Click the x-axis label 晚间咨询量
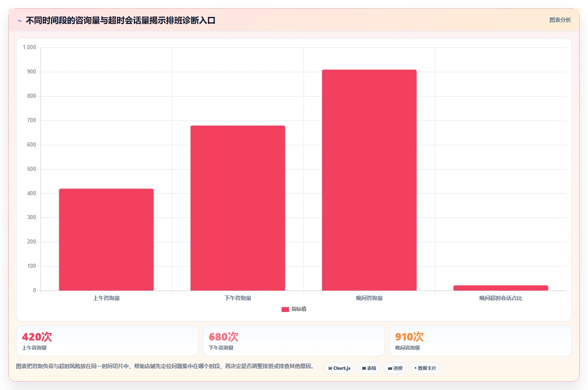 point(369,298)
